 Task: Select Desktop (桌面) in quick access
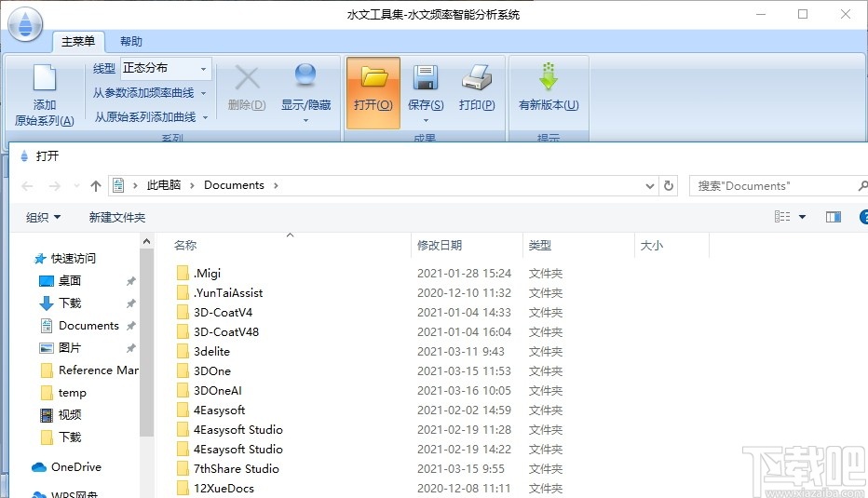coord(60,281)
